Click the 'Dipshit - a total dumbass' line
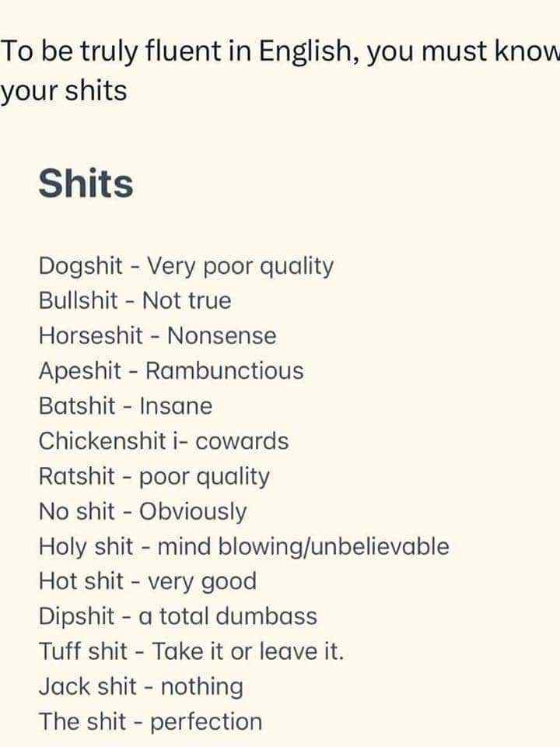This screenshot has height=747, width=560. (x=177, y=616)
